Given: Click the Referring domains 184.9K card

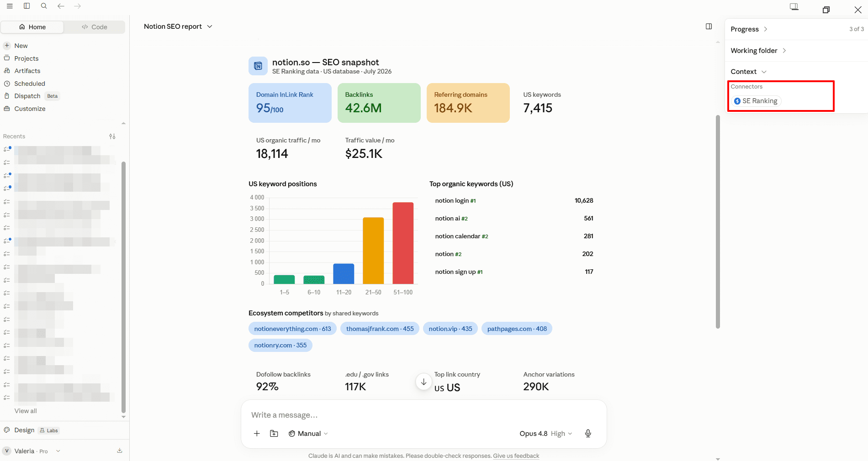Looking at the screenshot, I should tap(468, 103).
